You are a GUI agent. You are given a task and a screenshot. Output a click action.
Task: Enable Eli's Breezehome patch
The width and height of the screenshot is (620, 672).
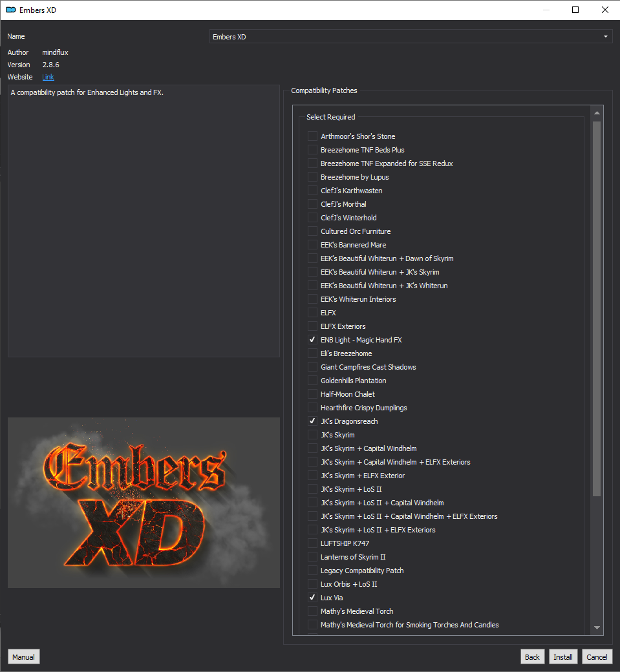point(312,353)
